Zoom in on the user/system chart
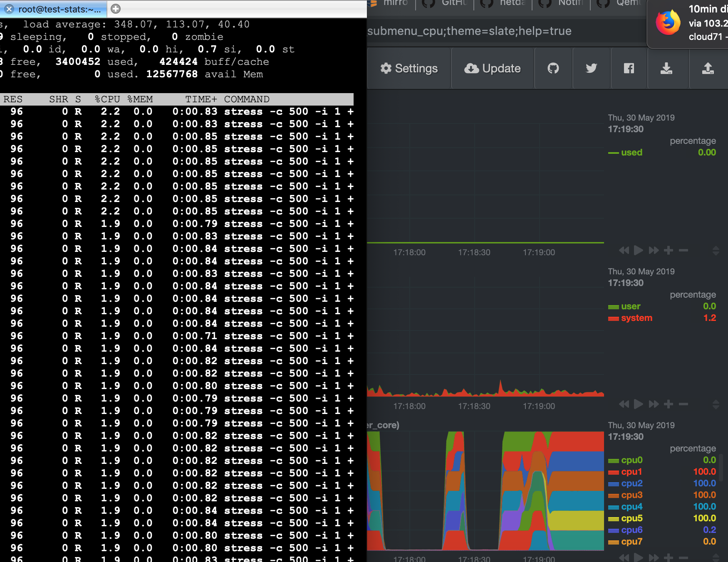728x562 pixels. [x=668, y=404]
